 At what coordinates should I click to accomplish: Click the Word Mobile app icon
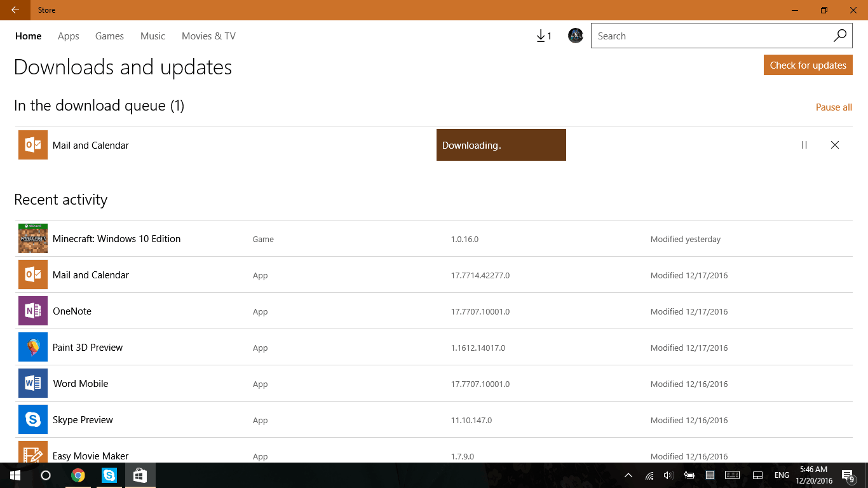click(33, 383)
